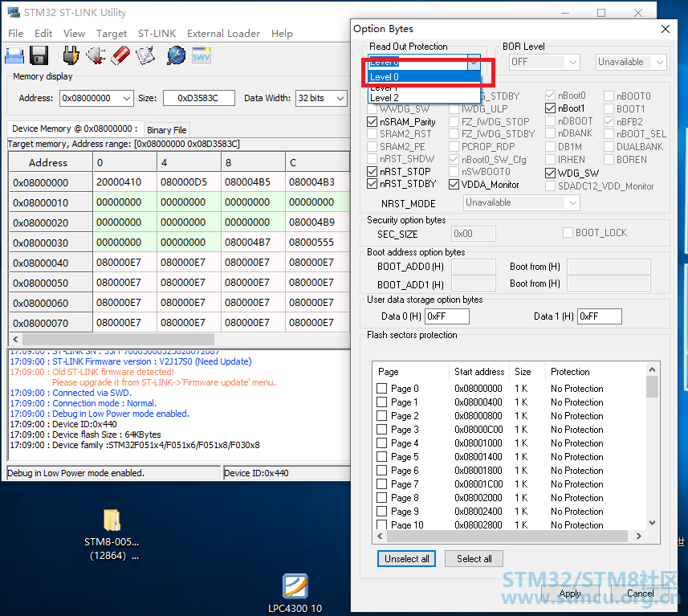The width and height of the screenshot is (688, 616).
Task: Click the Disconnect from target icon
Action: 96,55
